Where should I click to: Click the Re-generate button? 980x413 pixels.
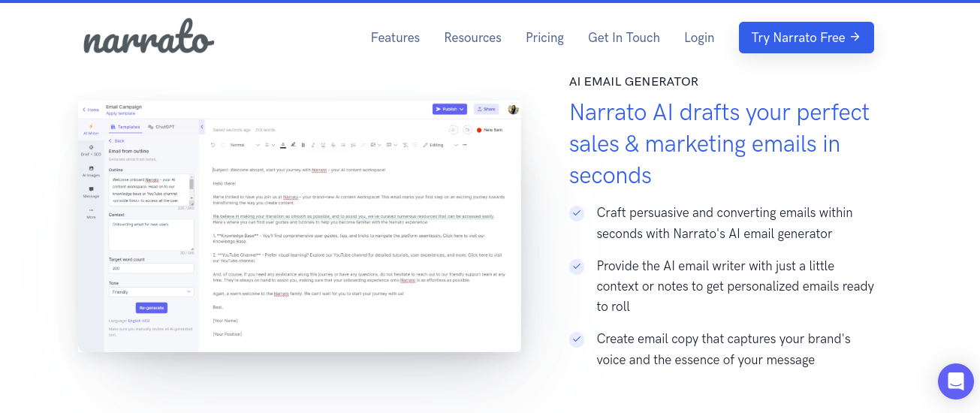click(x=151, y=308)
